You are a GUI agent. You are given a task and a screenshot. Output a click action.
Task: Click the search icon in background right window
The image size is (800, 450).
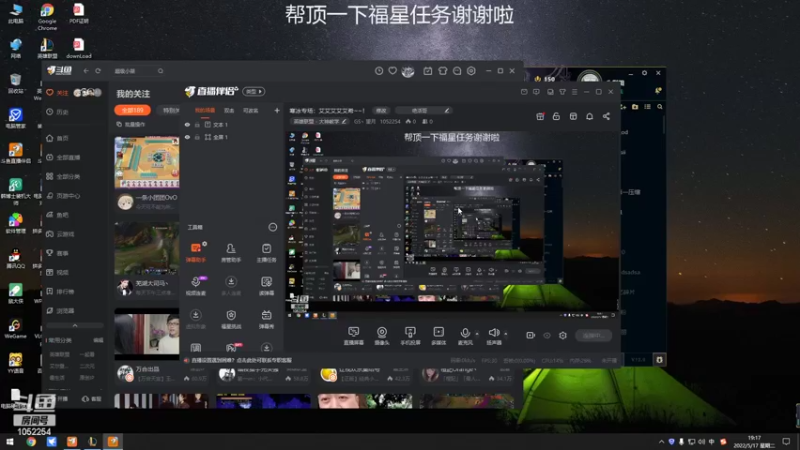coord(660,107)
